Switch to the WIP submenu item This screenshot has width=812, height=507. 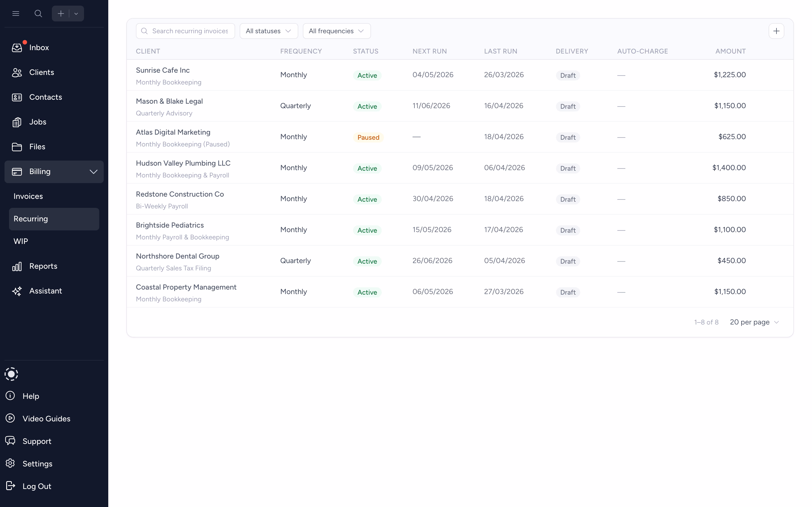point(21,241)
